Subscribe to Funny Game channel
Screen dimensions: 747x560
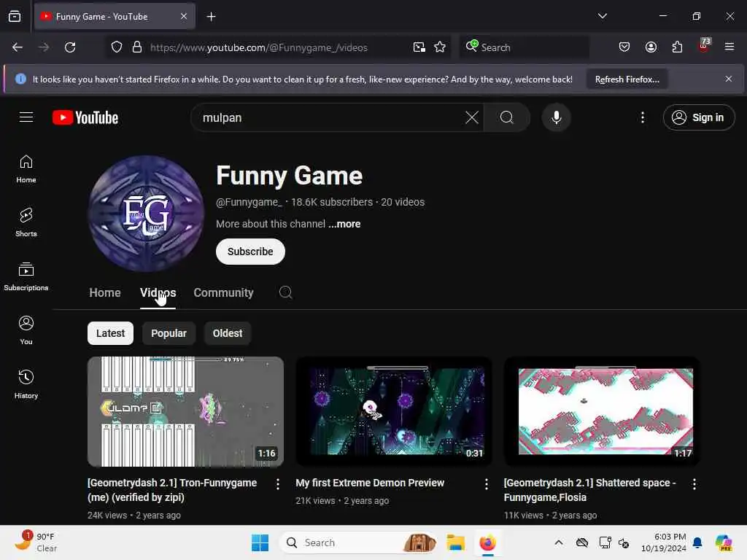click(250, 252)
